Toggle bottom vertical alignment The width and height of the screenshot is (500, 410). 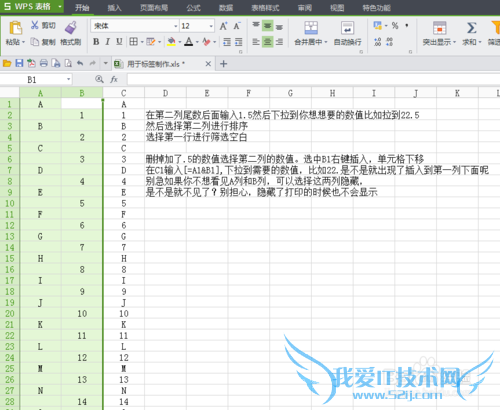pos(279,27)
